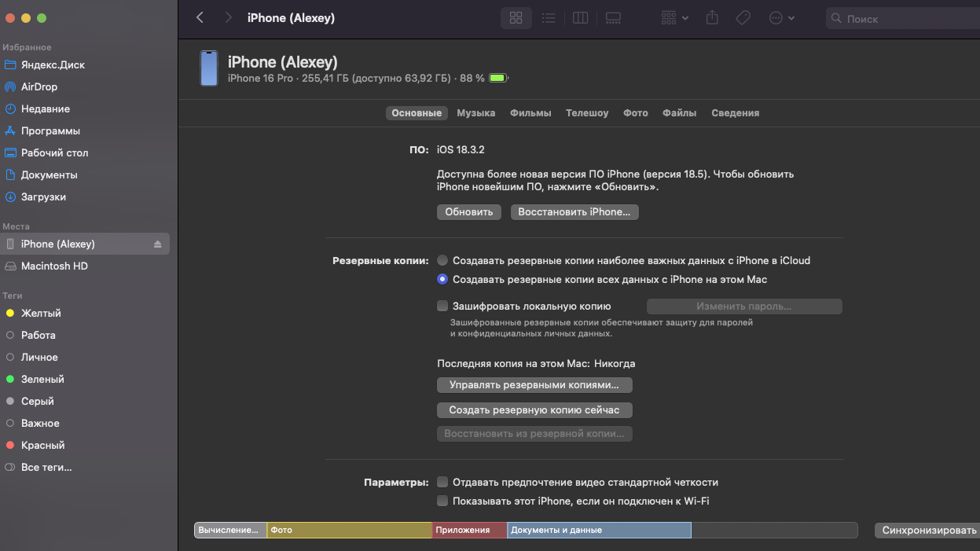Enable Зашифровать локальную копию checkbox
Screen dimensions: 980x551
click(442, 306)
